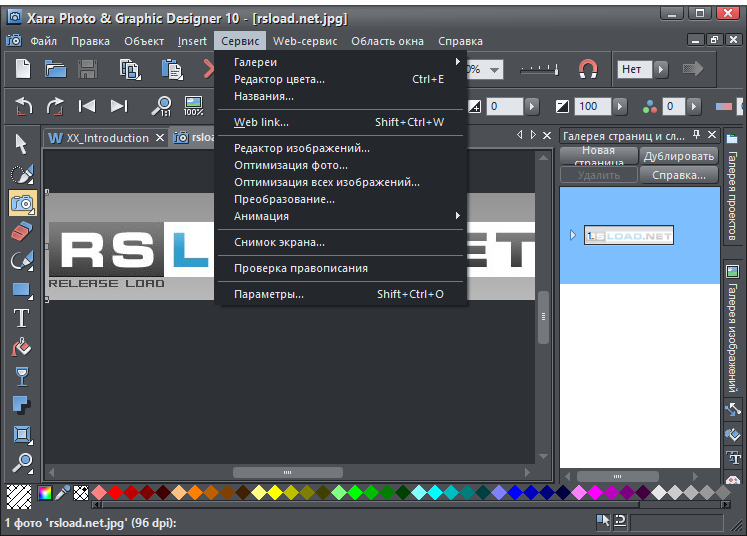Select the Transparency wine glass tool
747x536 pixels.
[x=22, y=376]
